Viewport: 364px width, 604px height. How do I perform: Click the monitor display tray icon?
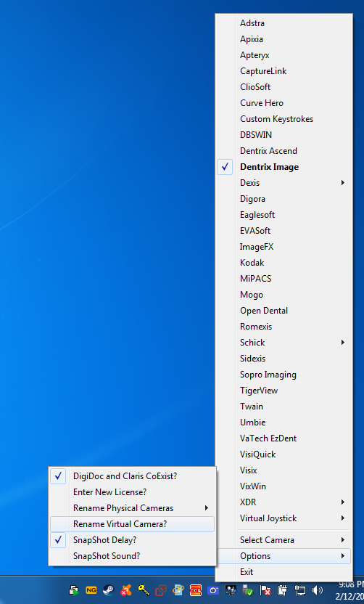pyautogui.click(x=231, y=590)
